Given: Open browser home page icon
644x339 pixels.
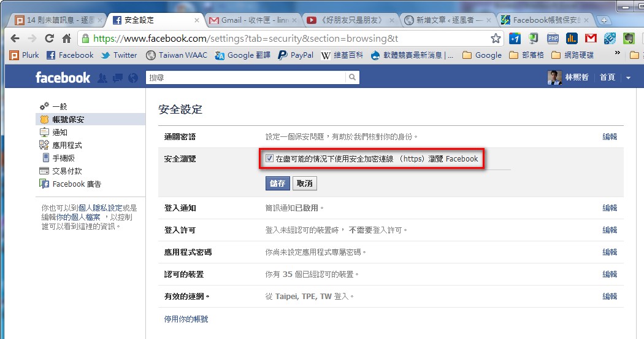Looking at the screenshot, I should tap(66, 39).
